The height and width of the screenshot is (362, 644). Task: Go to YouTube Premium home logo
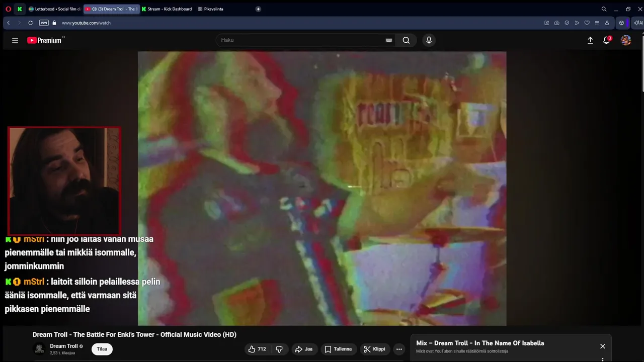(x=44, y=40)
